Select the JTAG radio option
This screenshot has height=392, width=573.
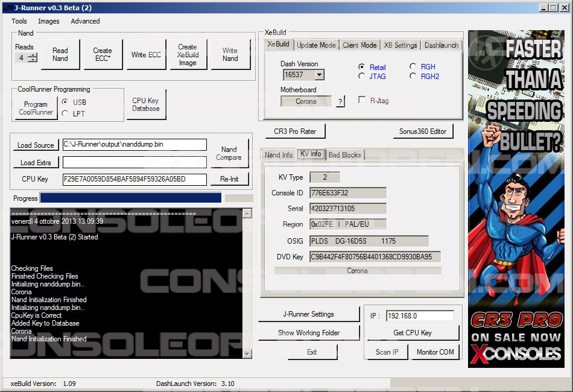361,77
